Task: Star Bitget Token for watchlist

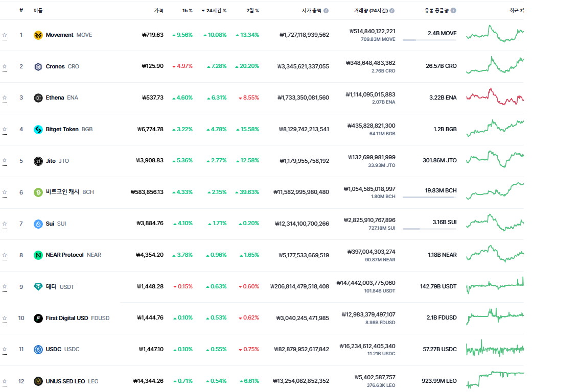Action: [5, 130]
